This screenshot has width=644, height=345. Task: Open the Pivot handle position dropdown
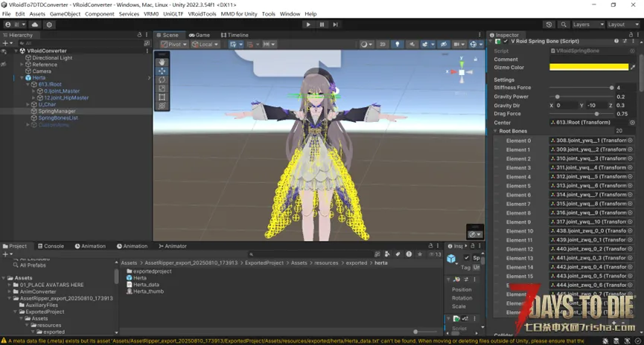pyautogui.click(x=173, y=45)
